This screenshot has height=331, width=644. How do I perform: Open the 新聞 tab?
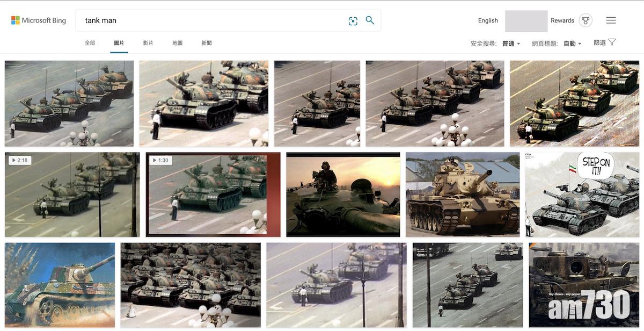tap(207, 43)
